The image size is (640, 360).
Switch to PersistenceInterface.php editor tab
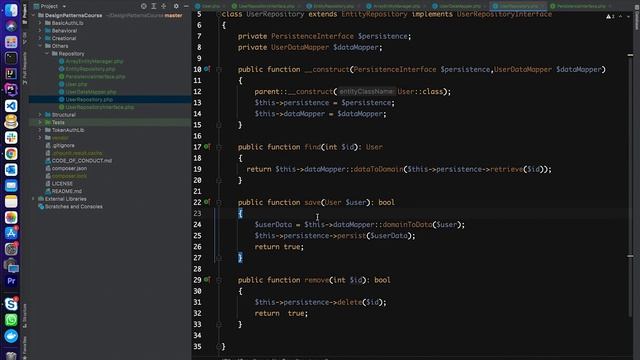pos(579,6)
